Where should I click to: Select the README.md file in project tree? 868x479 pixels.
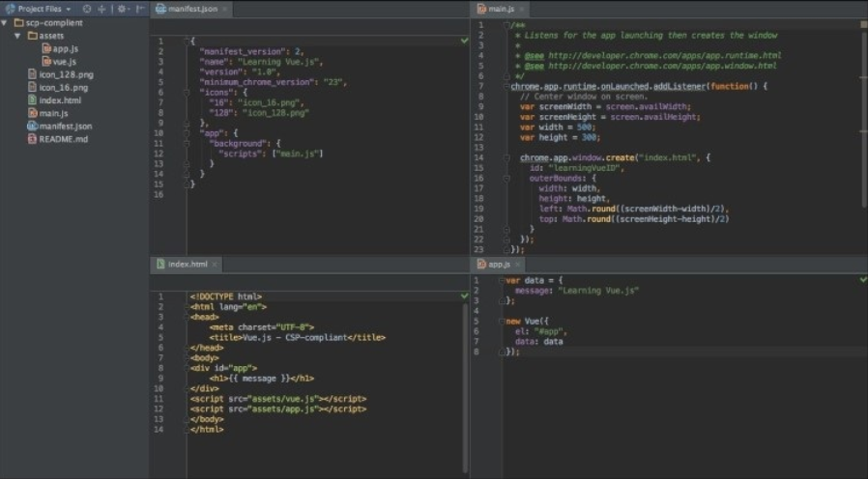[63, 139]
